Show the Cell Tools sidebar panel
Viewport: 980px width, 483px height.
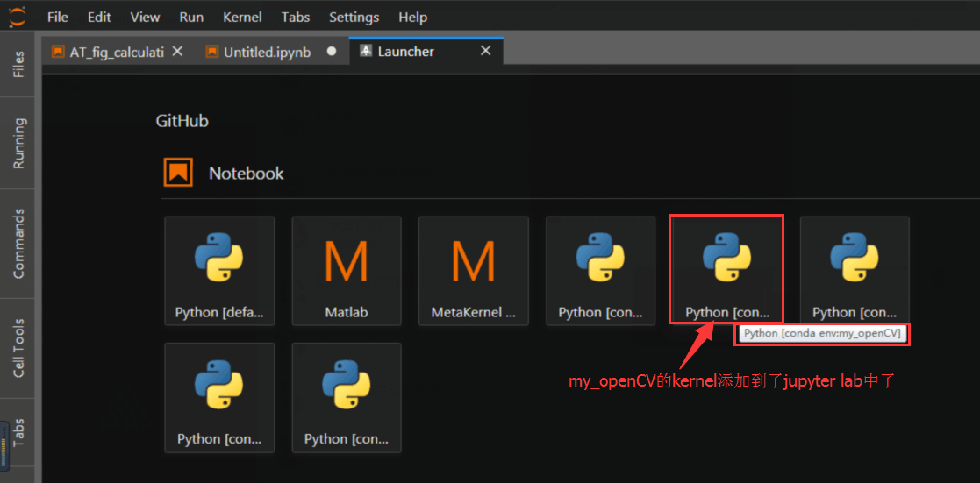point(19,349)
